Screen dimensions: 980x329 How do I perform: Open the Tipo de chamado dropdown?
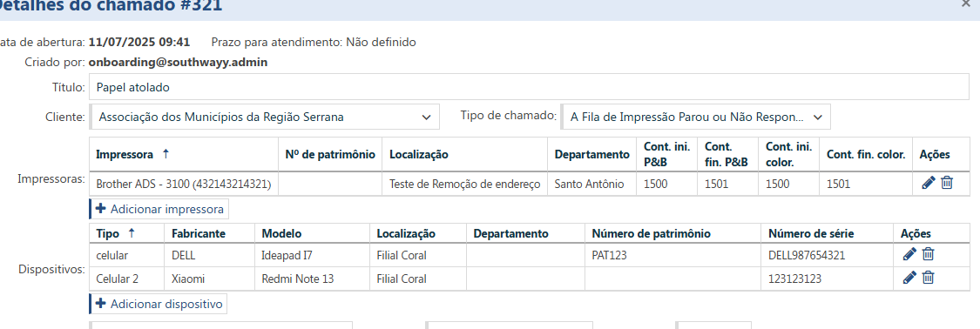pyautogui.click(x=696, y=117)
